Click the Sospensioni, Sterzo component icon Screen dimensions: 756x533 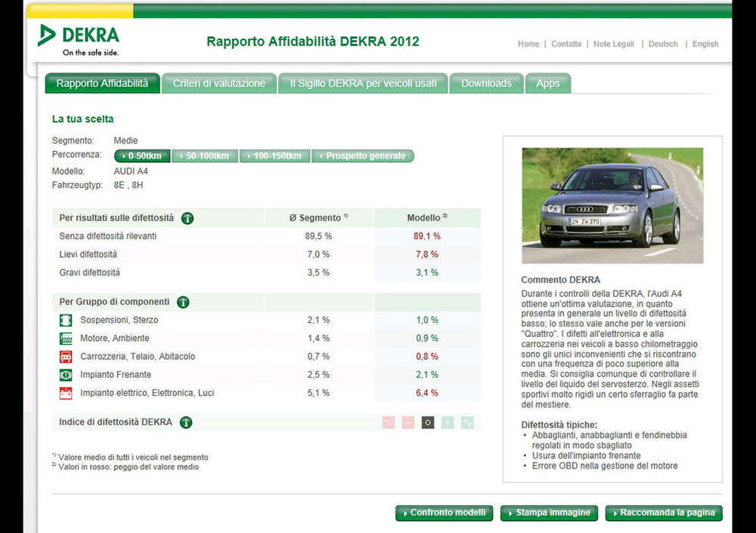coord(66,321)
